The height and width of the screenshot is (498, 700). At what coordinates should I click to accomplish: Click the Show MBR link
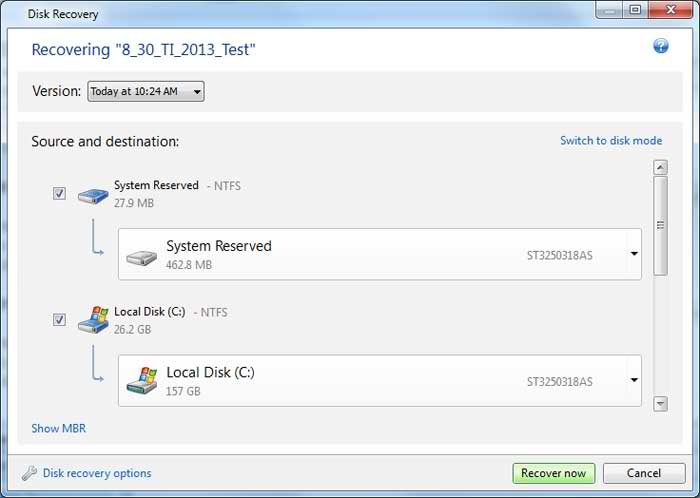click(x=58, y=428)
